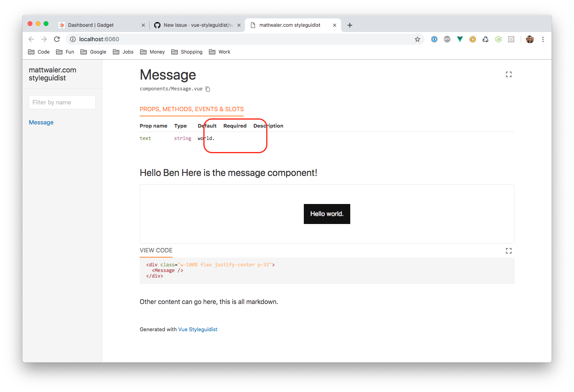Open the Chrome profile avatar menu
This screenshot has width=574, height=392.
pos(530,39)
